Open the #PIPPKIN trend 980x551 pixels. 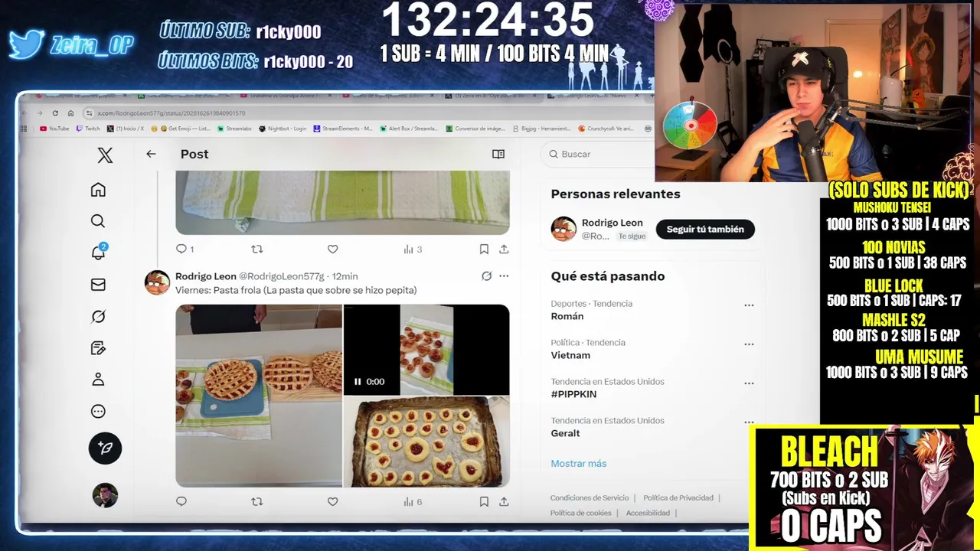click(573, 394)
